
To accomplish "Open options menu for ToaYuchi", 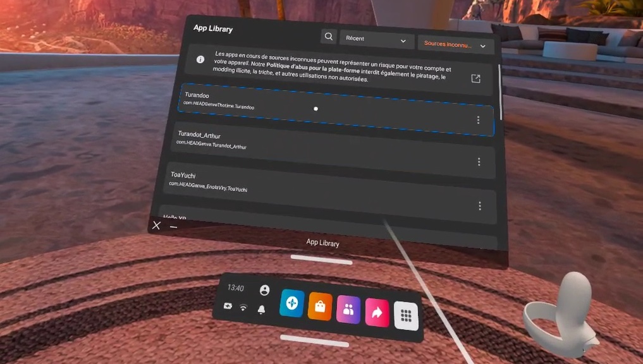I will pos(480,206).
